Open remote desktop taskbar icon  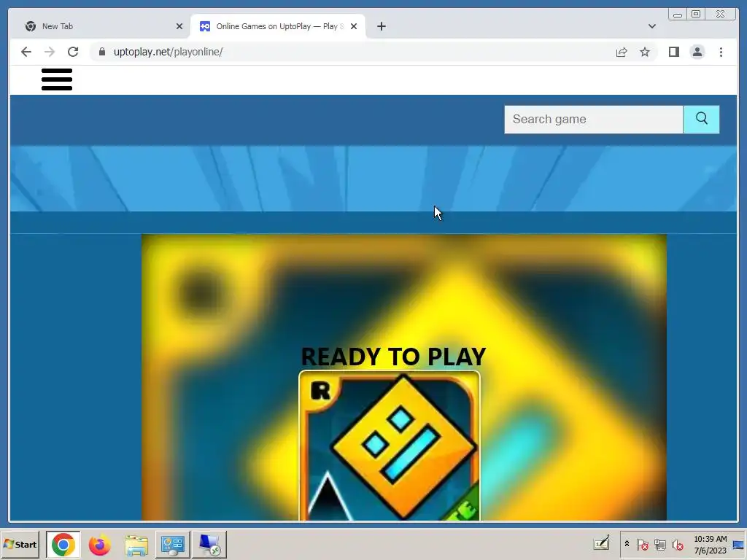209,544
